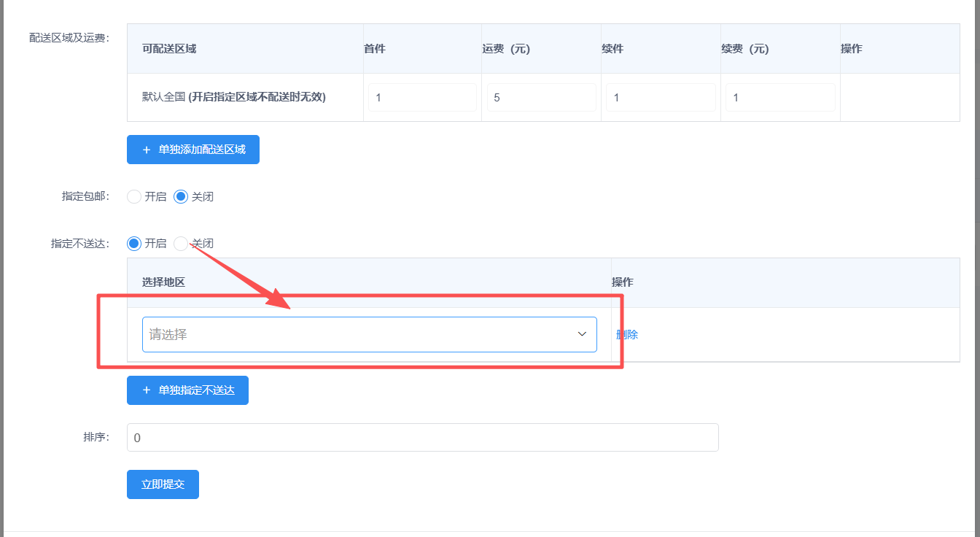980x537 pixels.
Task: Click the 运费（元）column header
Action: pos(506,49)
